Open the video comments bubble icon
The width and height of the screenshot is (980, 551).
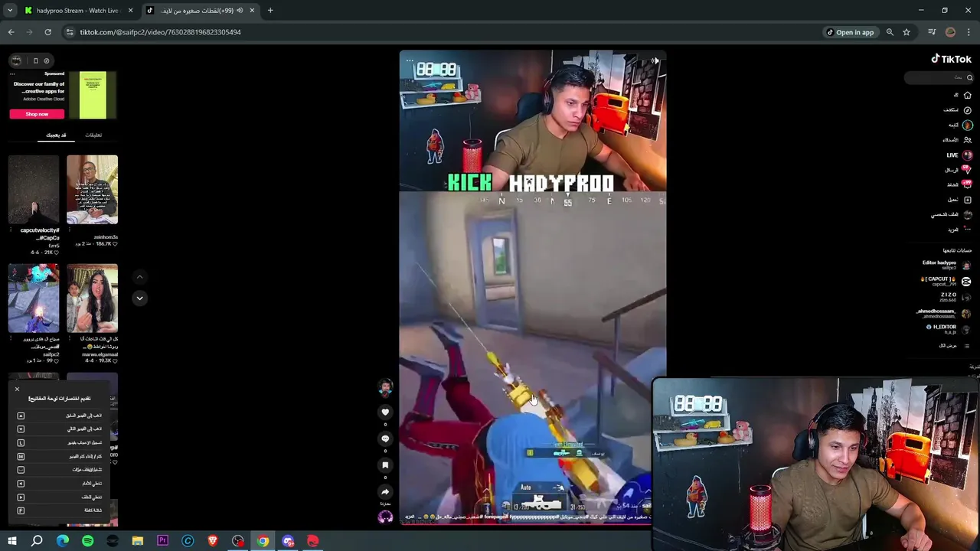pos(385,439)
